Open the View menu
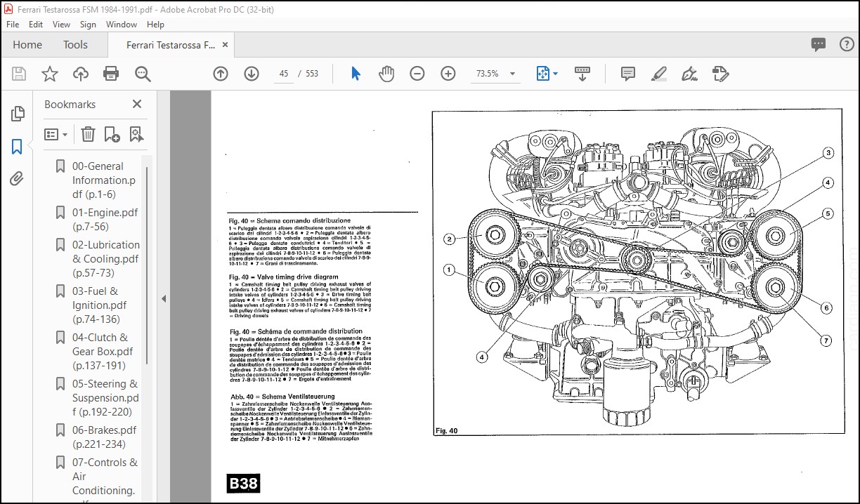The height and width of the screenshot is (504, 860). (x=61, y=24)
